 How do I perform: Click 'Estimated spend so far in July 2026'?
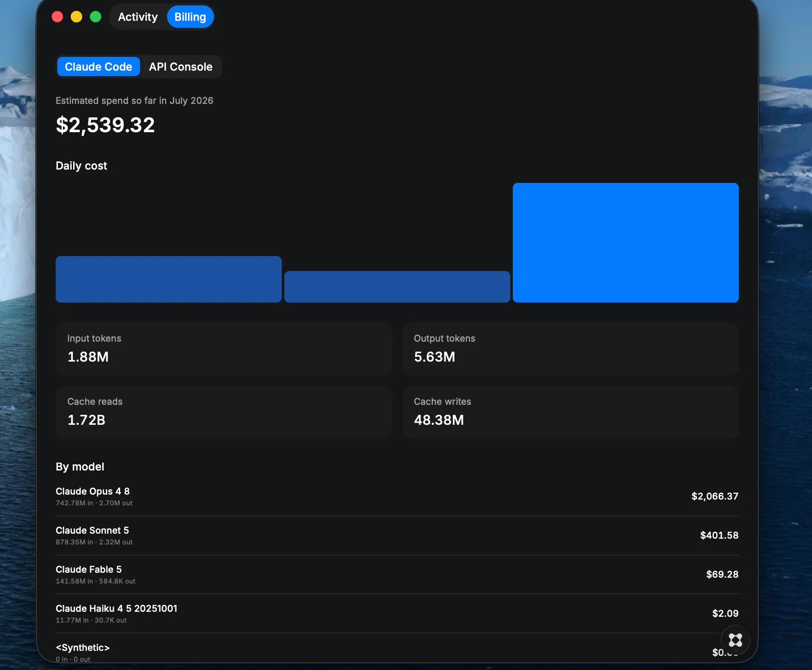pyautogui.click(x=134, y=101)
